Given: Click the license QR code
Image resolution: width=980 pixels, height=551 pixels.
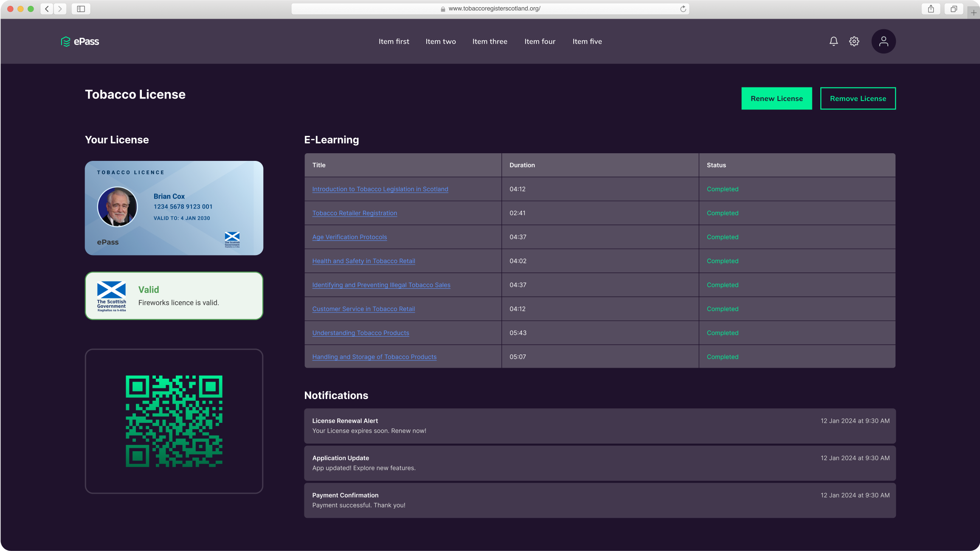Looking at the screenshot, I should coord(174,420).
